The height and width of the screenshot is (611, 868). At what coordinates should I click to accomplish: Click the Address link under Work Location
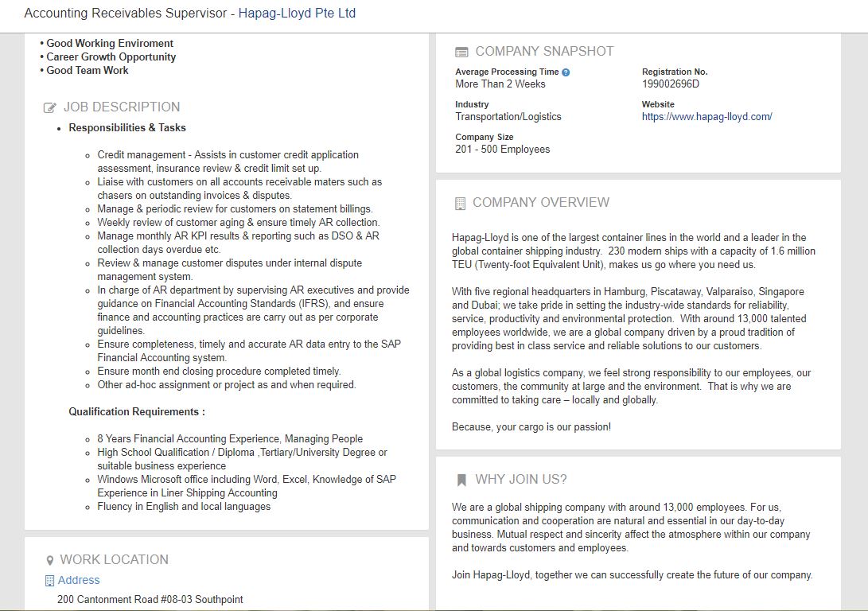click(79, 580)
